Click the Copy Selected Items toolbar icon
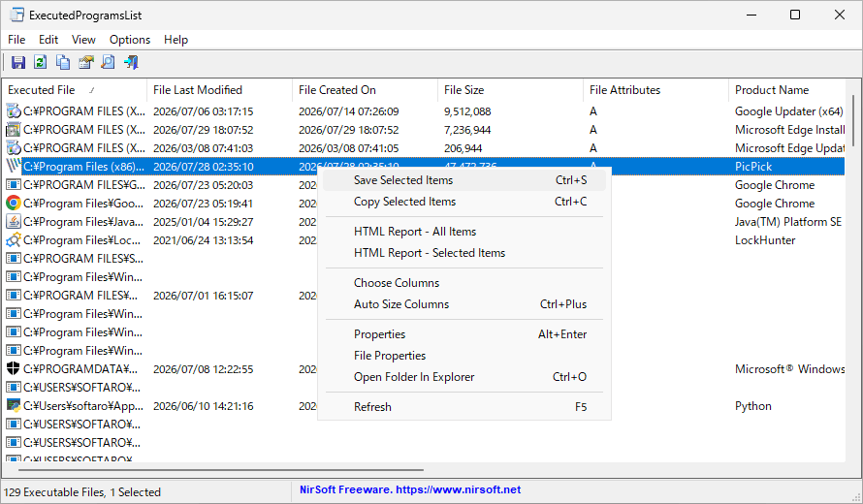The width and height of the screenshot is (863, 504). 63,62
